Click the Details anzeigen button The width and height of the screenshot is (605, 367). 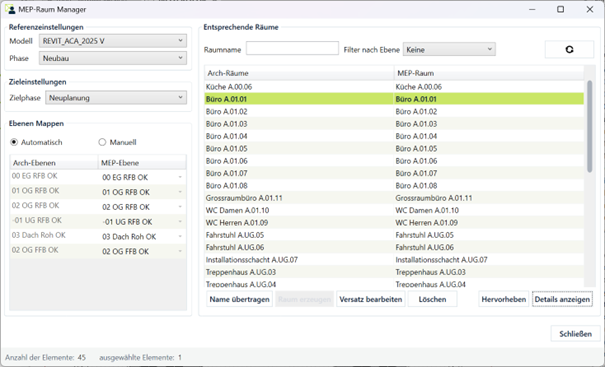[562, 299]
